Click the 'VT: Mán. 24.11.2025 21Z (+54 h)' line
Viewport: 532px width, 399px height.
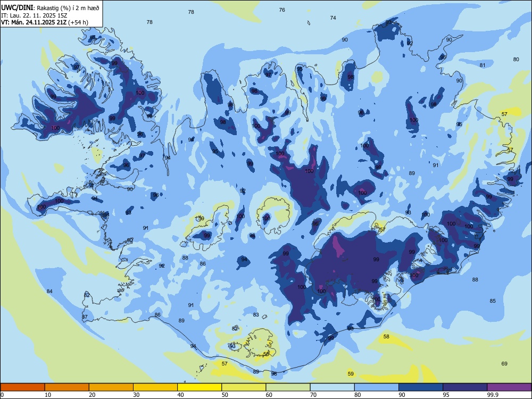pos(45,22)
